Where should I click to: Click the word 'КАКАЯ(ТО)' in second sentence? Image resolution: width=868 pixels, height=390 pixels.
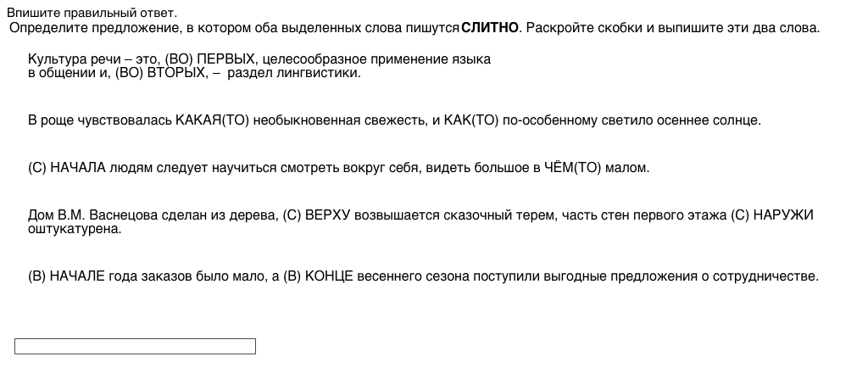click(x=212, y=120)
